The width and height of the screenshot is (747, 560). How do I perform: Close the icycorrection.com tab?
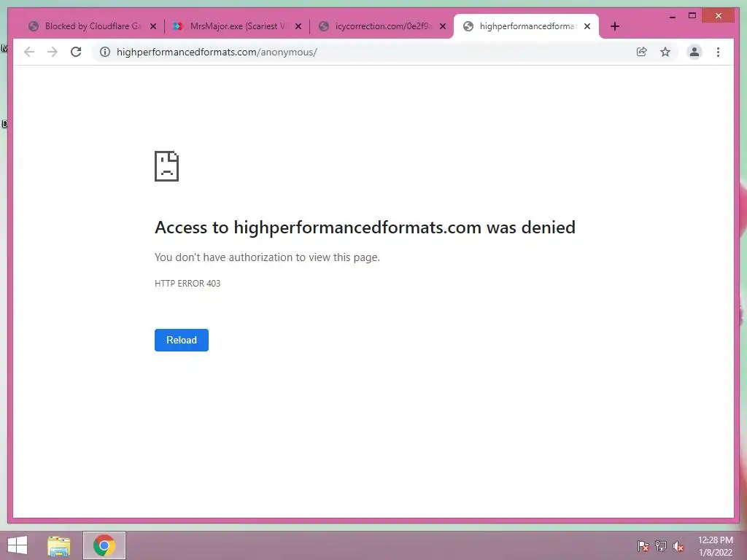pos(443,26)
